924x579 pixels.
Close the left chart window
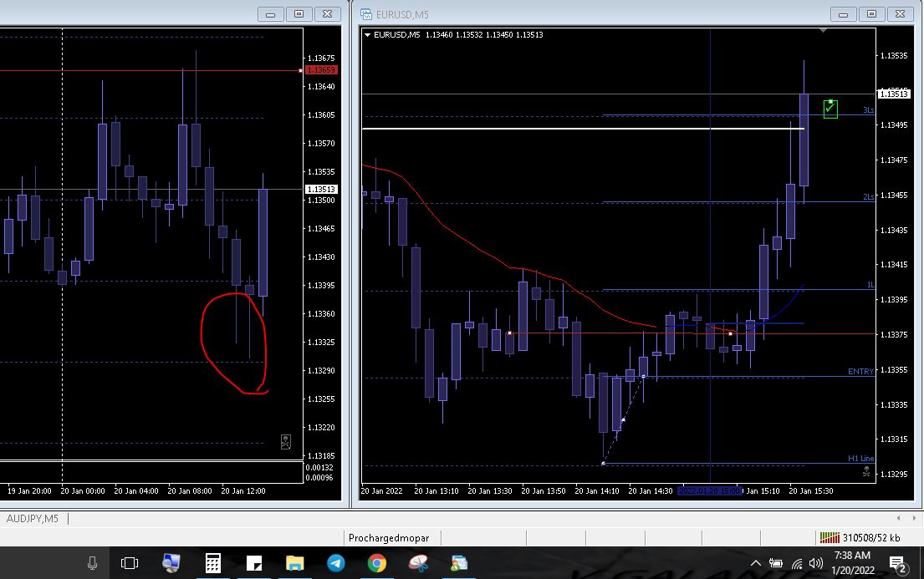327,14
